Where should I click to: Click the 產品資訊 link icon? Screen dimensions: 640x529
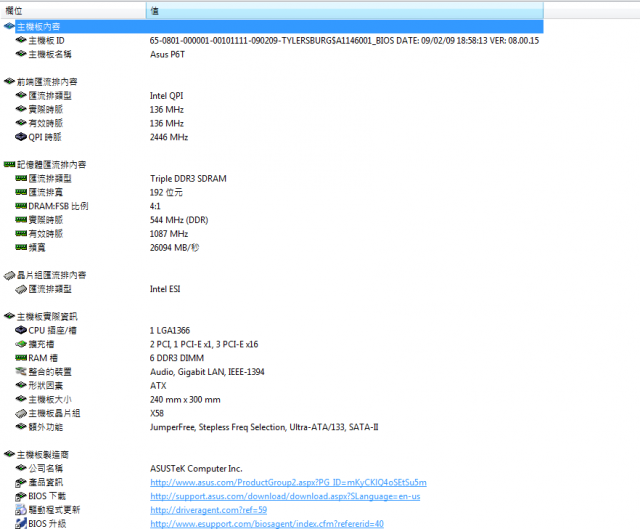[21, 482]
